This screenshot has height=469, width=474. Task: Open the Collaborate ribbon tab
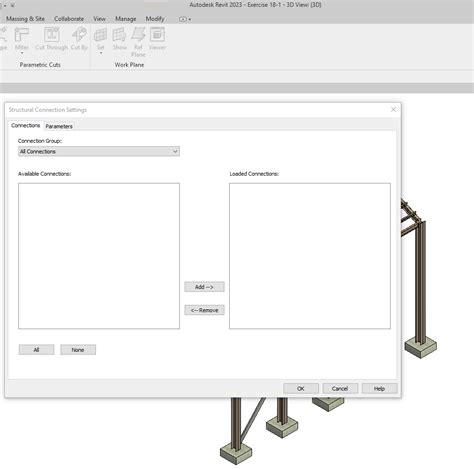(69, 19)
